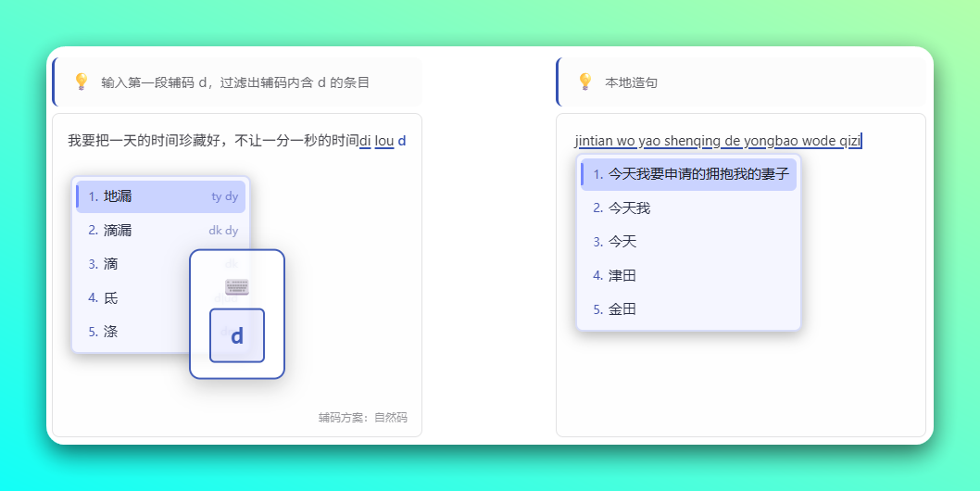
Task: Click the underlined di lou pinyin composition
Action: pos(377,141)
